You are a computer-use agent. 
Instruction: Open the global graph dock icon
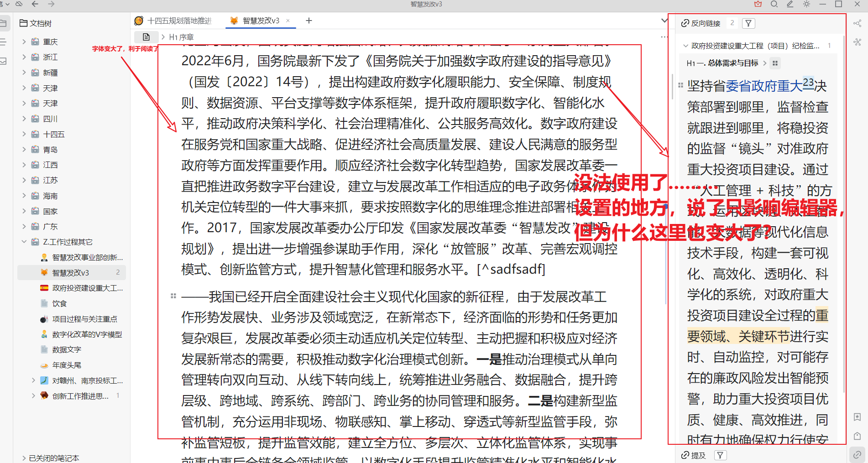click(x=858, y=42)
